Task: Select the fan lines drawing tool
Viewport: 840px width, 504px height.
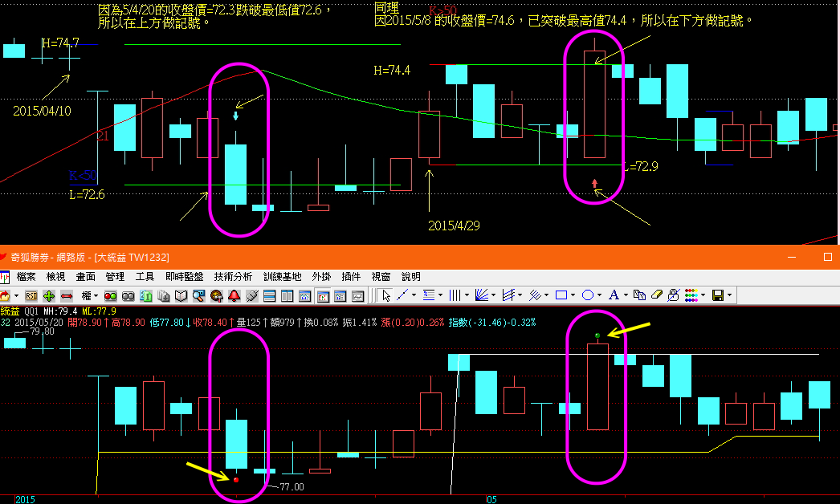Action: [482, 295]
